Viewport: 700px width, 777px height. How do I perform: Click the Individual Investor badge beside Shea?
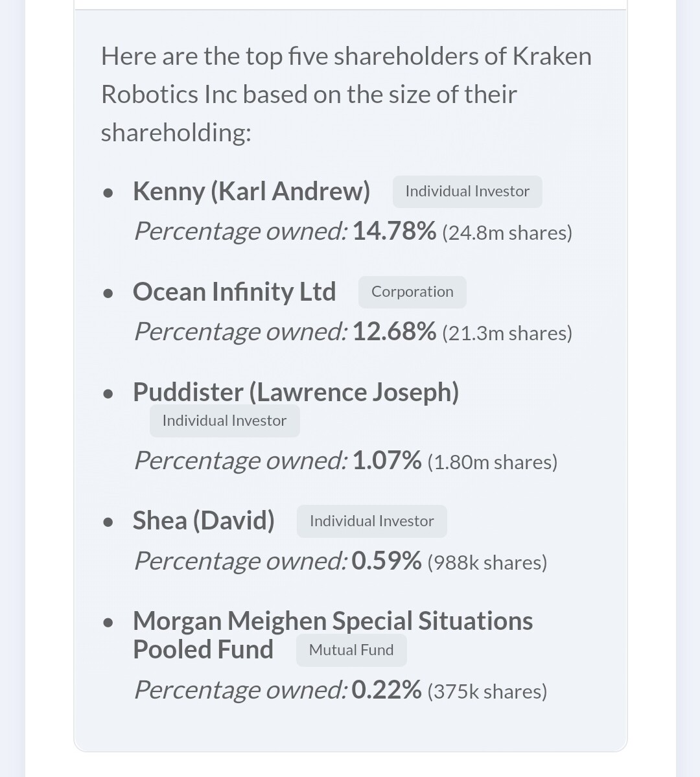tap(371, 522)
